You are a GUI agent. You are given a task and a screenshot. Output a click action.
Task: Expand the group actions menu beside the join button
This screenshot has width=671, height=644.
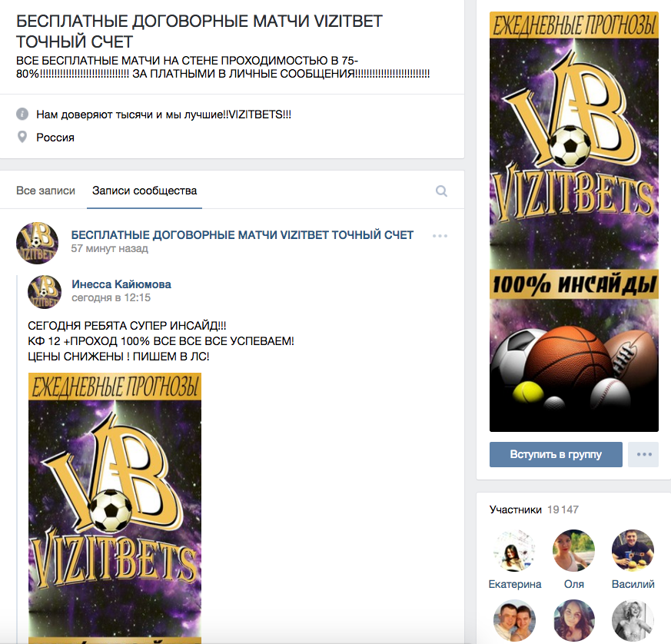[643, 454]
